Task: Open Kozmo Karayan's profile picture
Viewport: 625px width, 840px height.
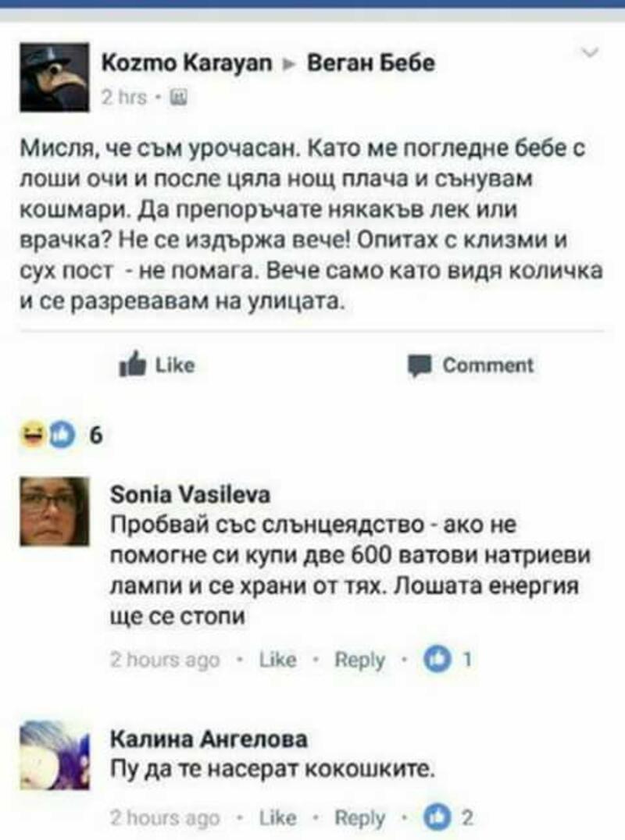Action: [55, 77]
